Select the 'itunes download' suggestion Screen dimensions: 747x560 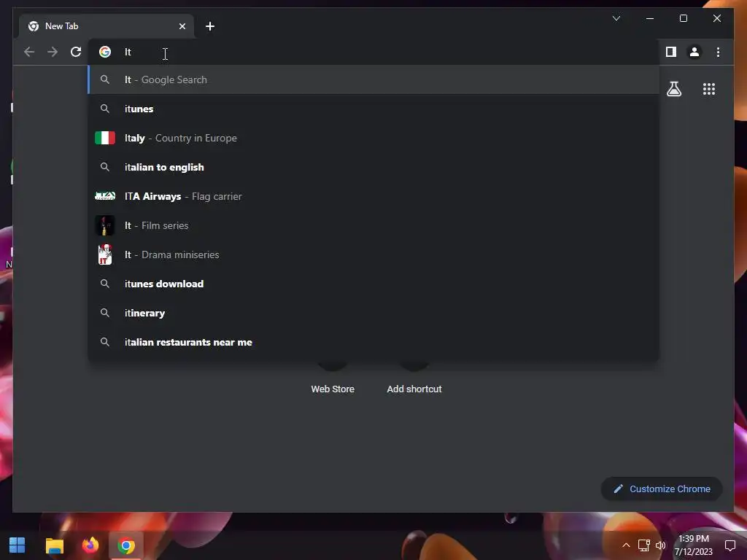[x=373, y=284]
